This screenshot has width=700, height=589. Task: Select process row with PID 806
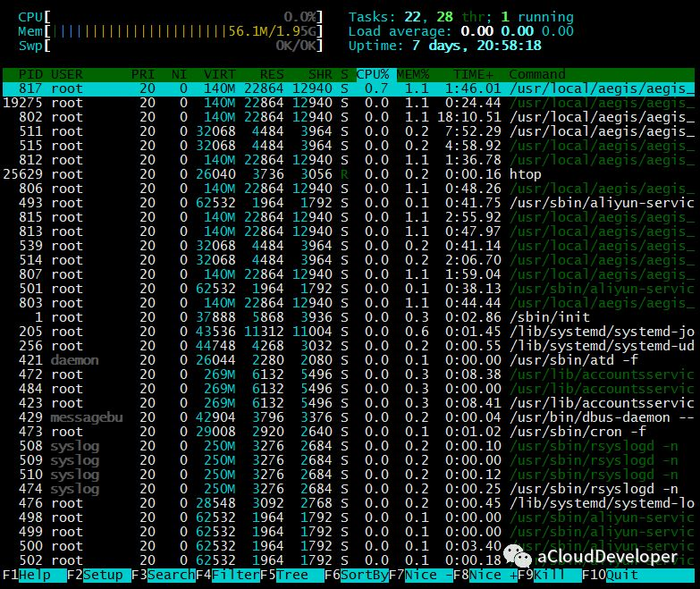pyautogui.click(x=349, y=189)
